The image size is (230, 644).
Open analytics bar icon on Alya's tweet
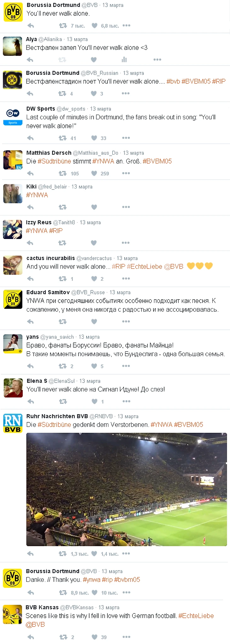(124, 59)
